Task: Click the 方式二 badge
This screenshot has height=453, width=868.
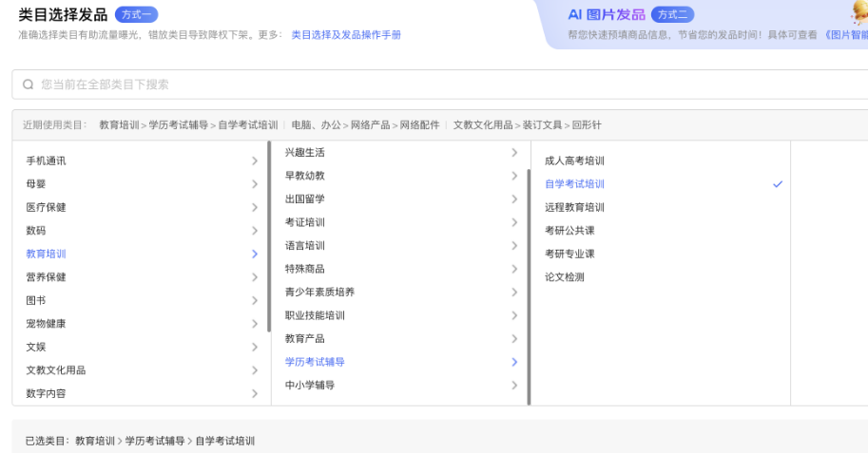Action: click(x=672, y=14)
